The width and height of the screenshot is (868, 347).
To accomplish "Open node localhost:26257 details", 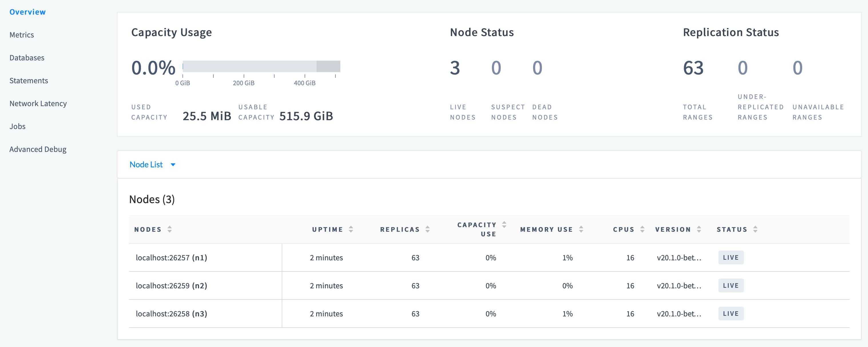I will pyautogui.click(x=172, y=257).
